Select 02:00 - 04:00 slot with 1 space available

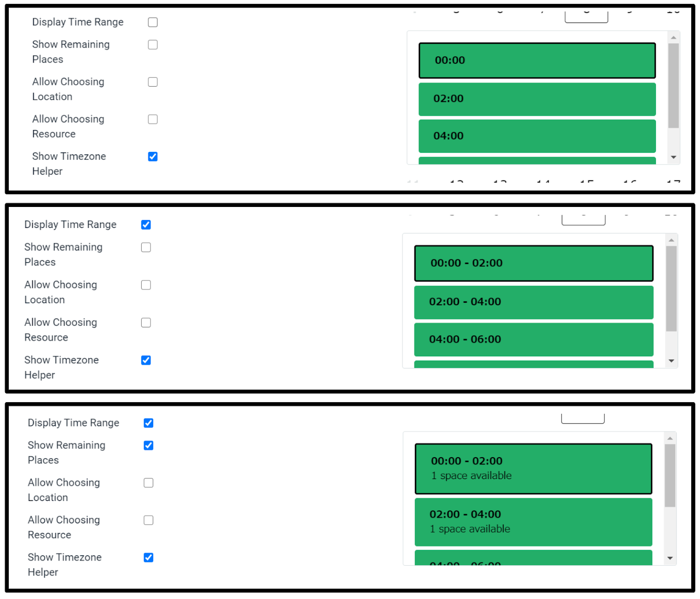533,522
